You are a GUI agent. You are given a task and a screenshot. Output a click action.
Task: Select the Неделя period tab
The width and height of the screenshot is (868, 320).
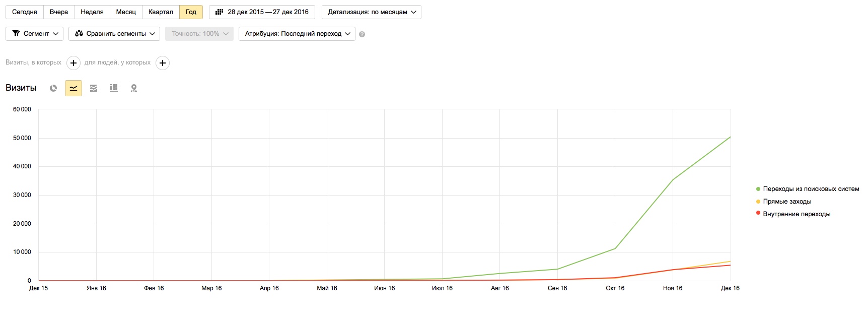pos(92,12)
